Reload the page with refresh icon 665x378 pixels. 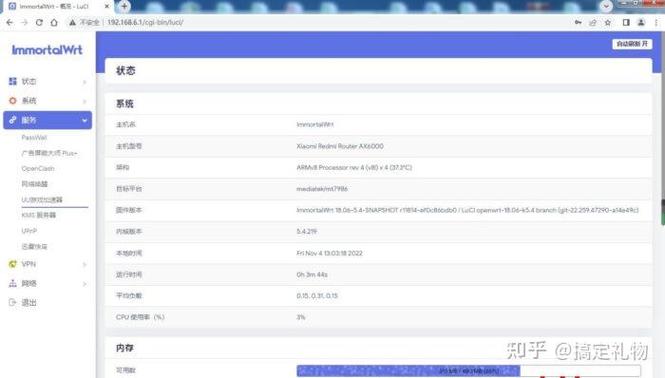coord(39,22)
